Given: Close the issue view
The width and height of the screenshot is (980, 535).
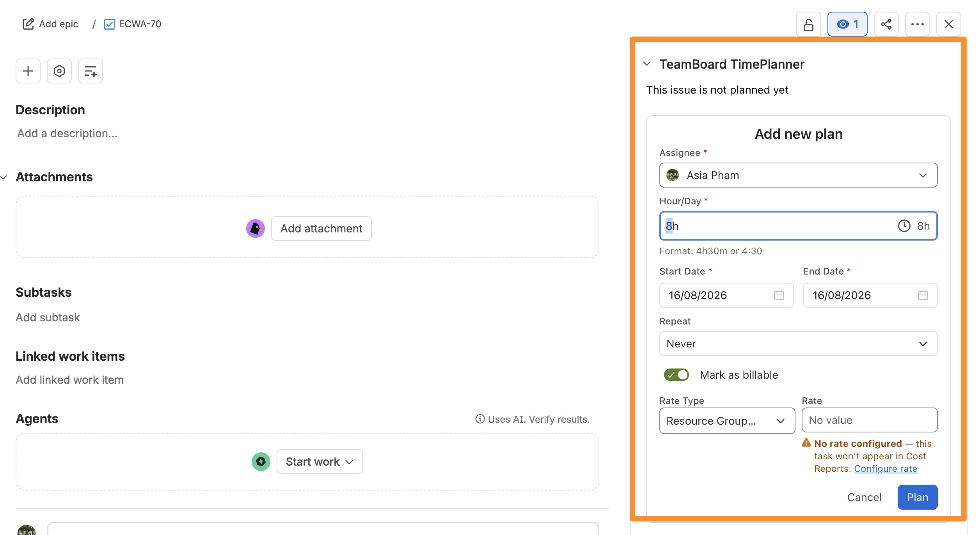Looking at the screenshot, I should (x=949, y=24).
